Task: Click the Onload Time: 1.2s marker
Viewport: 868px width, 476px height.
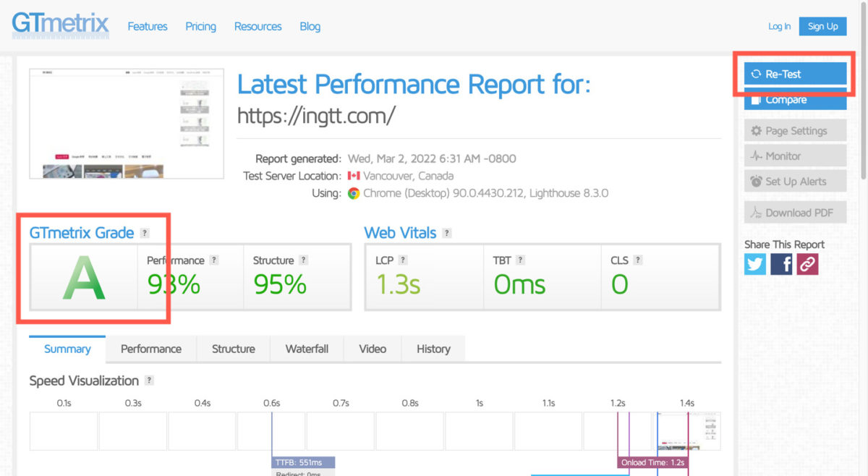Action: [x=652, y=462]
